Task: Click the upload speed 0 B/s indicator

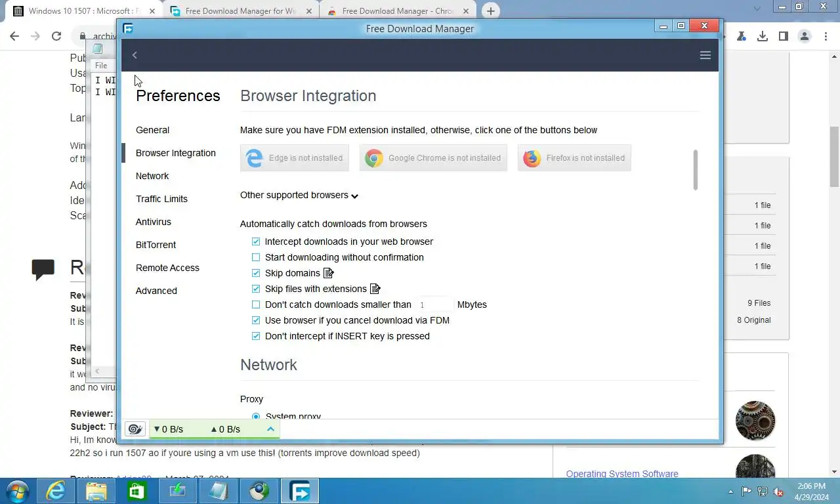Action: coord(225,429)
